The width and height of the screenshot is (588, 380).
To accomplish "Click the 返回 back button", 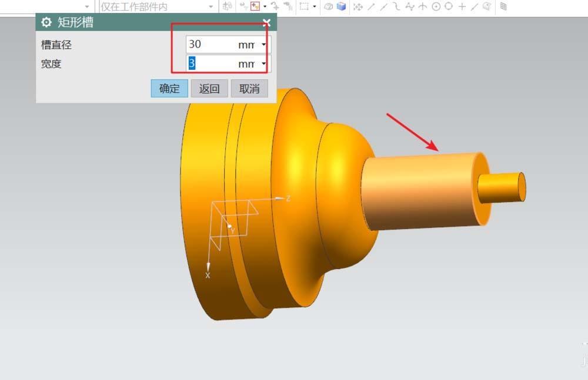I will click(209, 89).
